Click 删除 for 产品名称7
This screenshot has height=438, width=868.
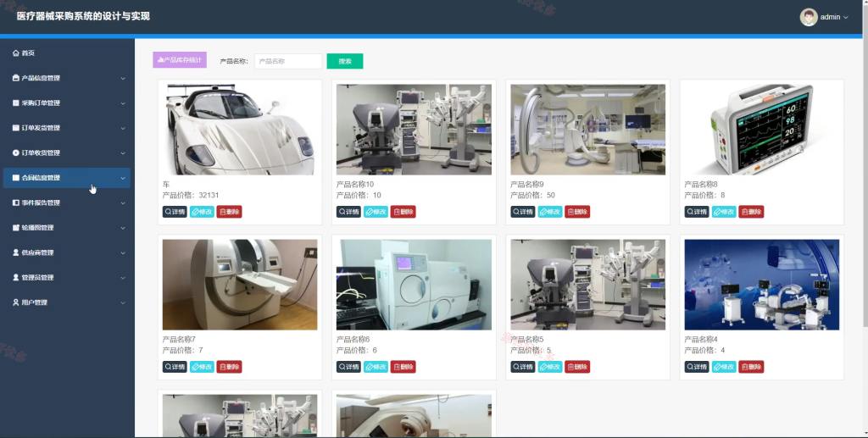[229, 367]
